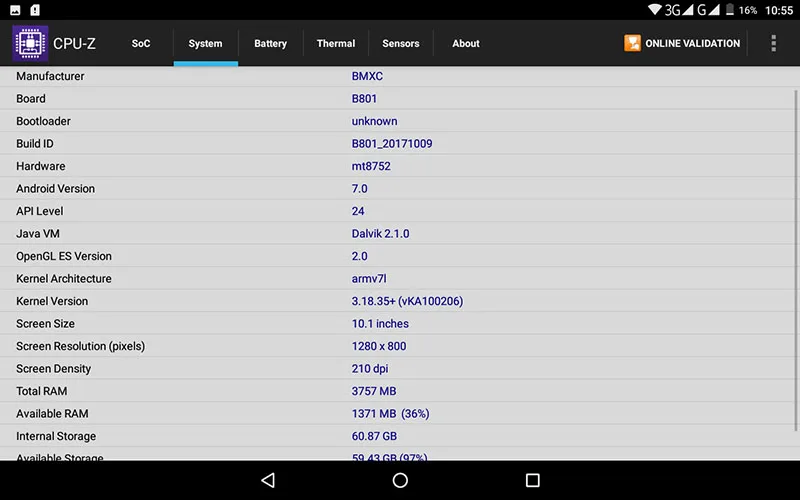
Task: Click the Online Validation trophy icon
Action: pyautogui.click(x=632, y=43)
